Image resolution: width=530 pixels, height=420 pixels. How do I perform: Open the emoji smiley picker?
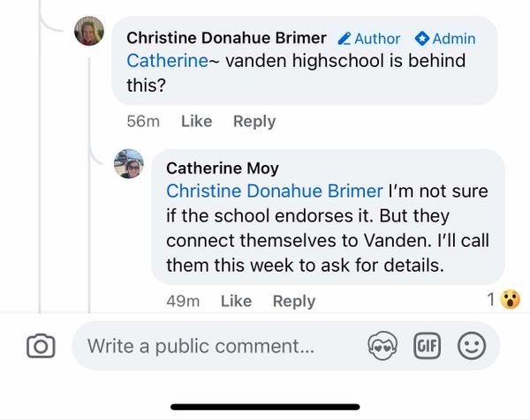(472, 347)
